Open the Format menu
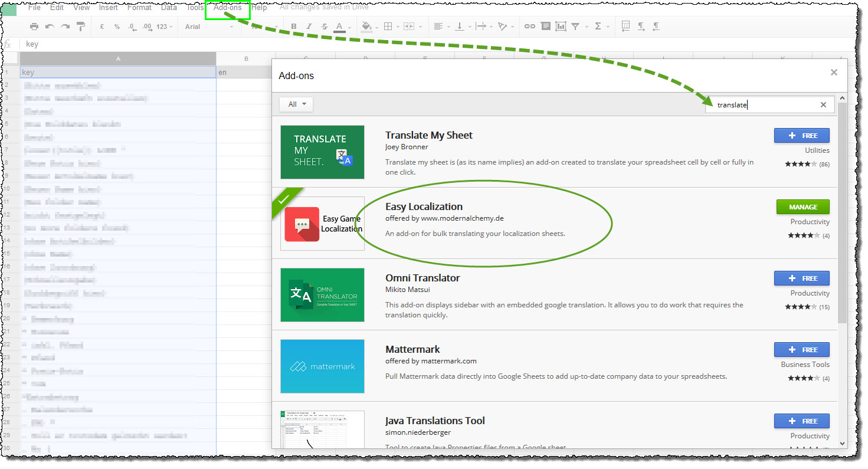 tap(139, 8)
